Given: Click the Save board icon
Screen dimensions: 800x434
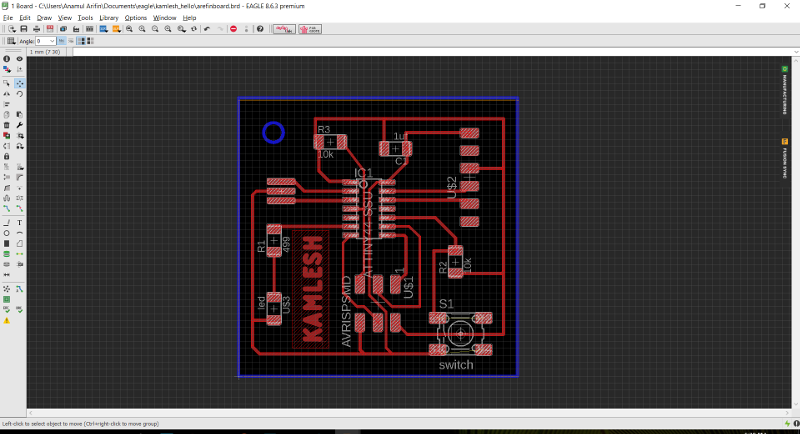Looking at the screenshot, I should click(23, 29).
